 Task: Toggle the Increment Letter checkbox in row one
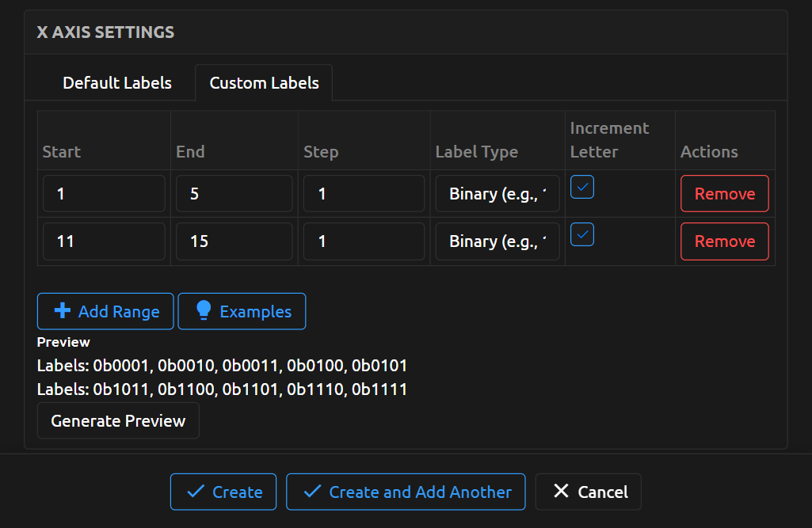point(582,187)
